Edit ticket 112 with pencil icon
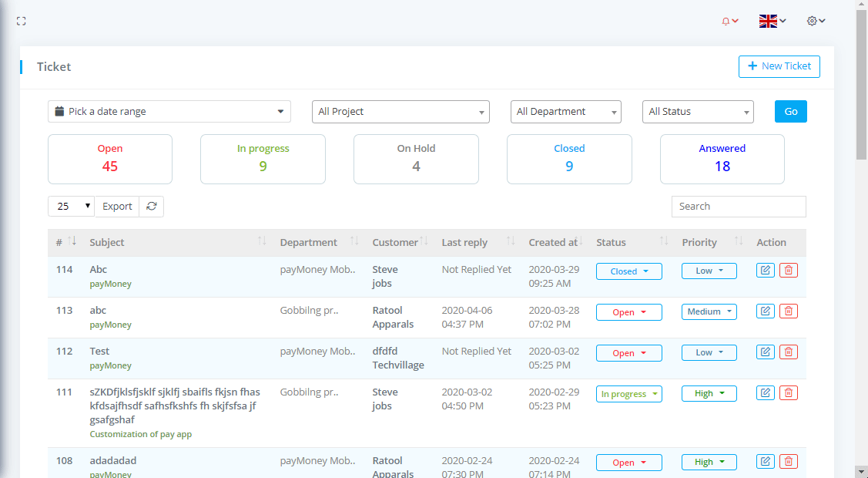Image resolution: width=868 pixels, height=478 pixels. [x=765, y=352]
